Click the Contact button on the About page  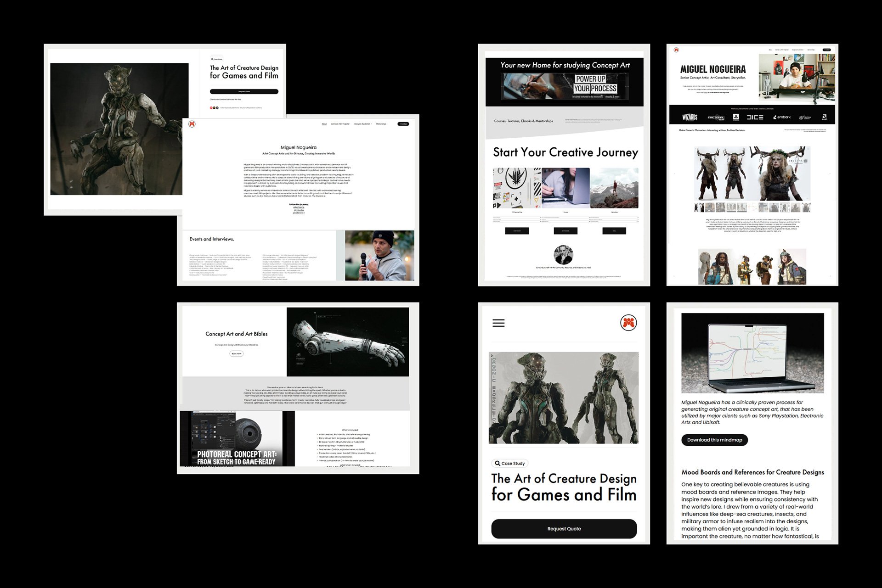[x=403, y=124]
